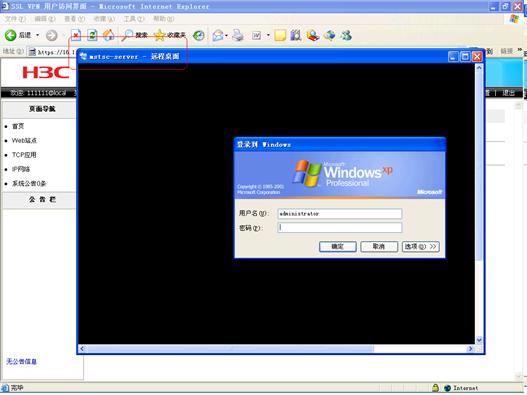
Task: Click the IE Back arrow icon
Action: point(10,35)
